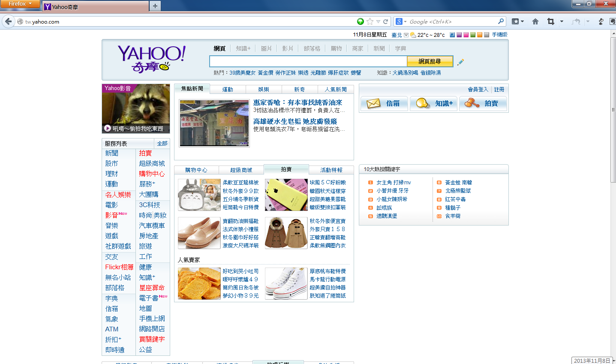
Task: Click the weather cloud-sun icon
Action: point(413,35)
